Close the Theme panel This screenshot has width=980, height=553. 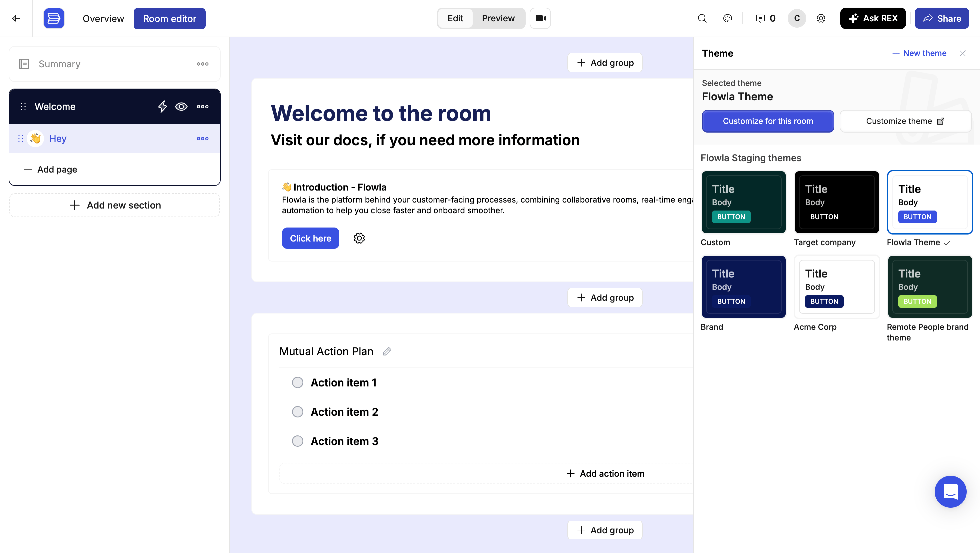pos(963,53)
